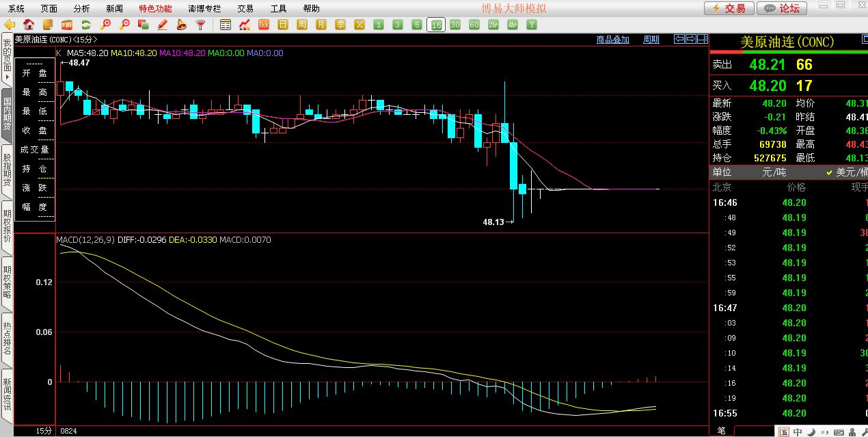Open the 分析 menu

click(x=81, y=9)
